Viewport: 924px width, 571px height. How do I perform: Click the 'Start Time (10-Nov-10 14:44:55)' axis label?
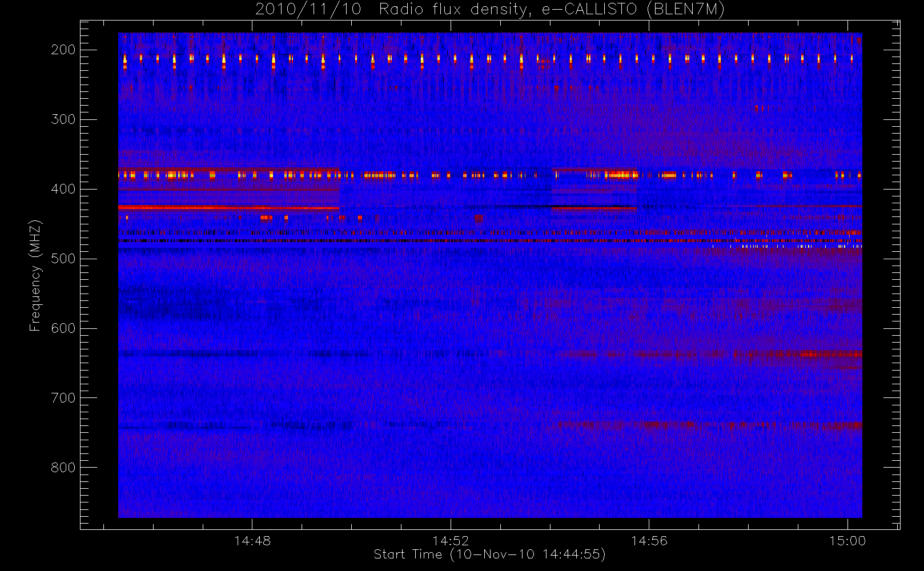489,554
